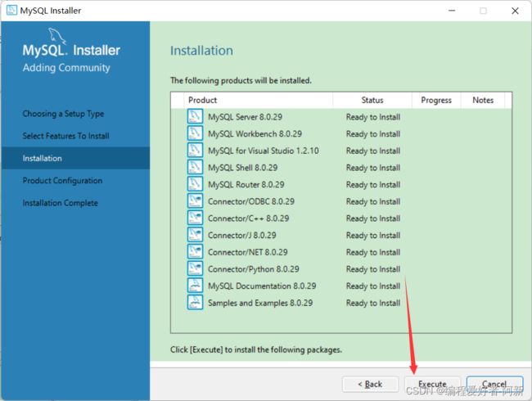Click the Status column header

372,100
